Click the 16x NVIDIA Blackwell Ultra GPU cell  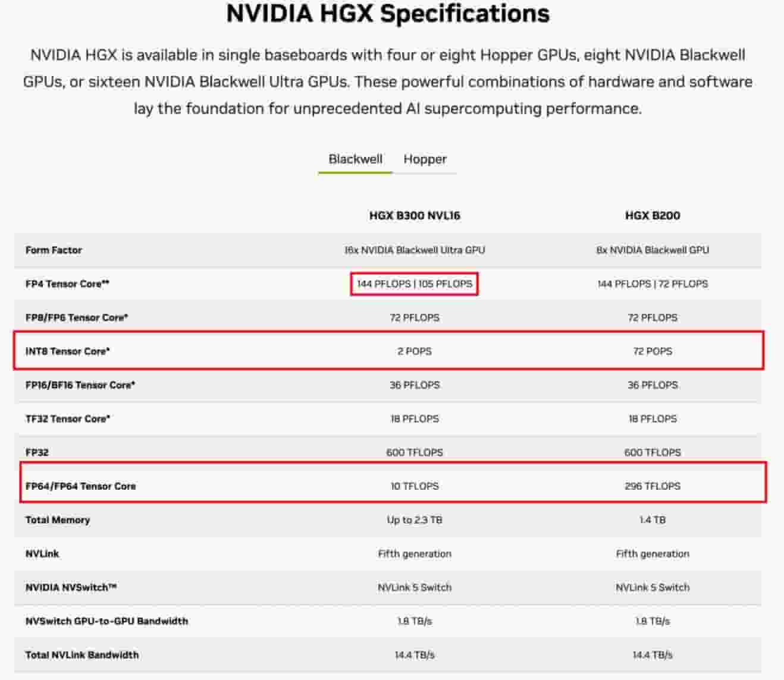coord(415,250)
